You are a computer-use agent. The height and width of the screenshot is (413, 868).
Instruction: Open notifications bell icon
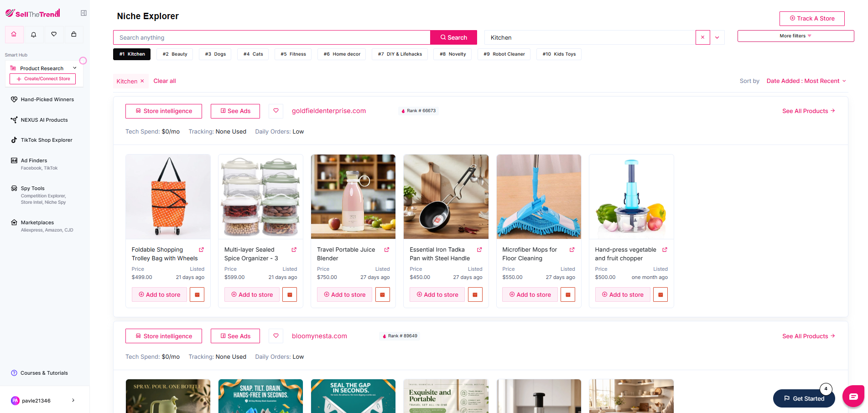34,34
